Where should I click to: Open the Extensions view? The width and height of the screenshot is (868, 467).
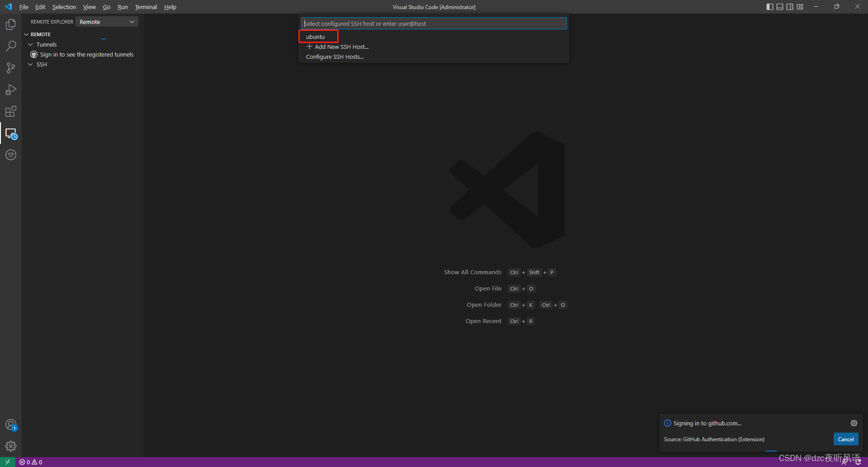10,111
